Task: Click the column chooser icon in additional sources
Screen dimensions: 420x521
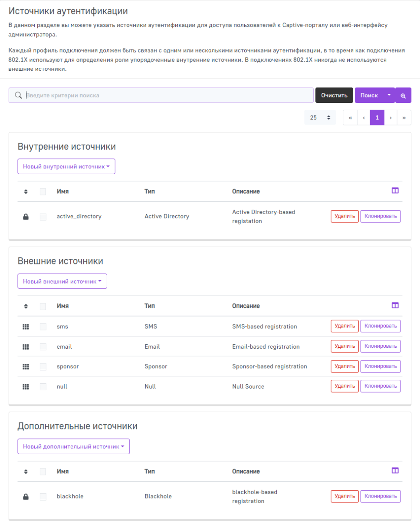Action: click(395, 471)
